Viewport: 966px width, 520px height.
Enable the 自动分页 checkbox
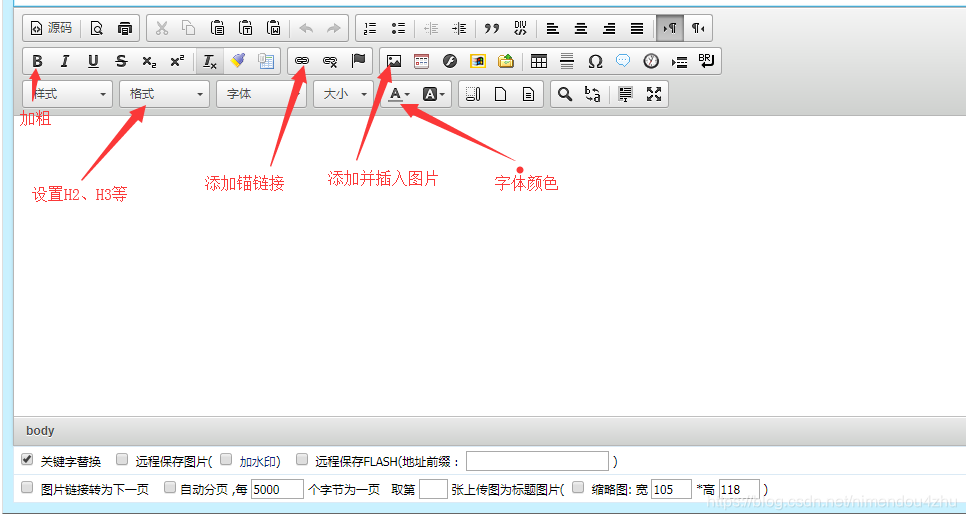169,488
